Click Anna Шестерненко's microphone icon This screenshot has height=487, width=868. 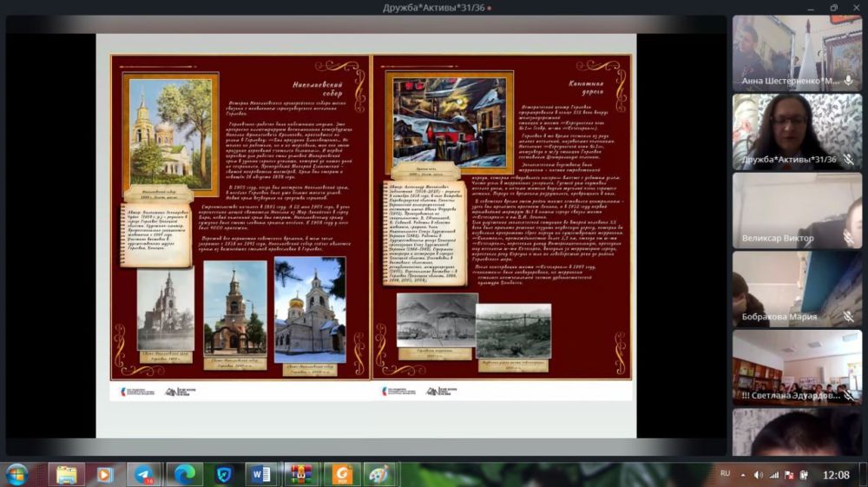(849, 81)
